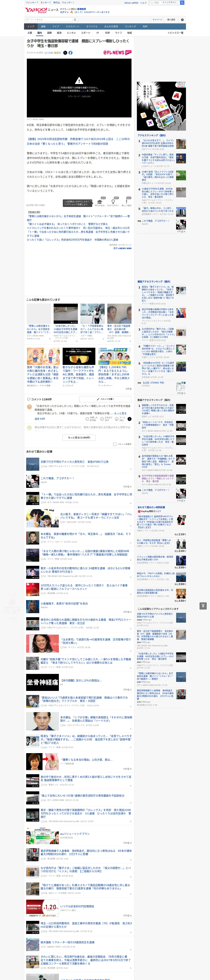Select the 地域 category
210x980 pixels.
[x=129, y=33]
